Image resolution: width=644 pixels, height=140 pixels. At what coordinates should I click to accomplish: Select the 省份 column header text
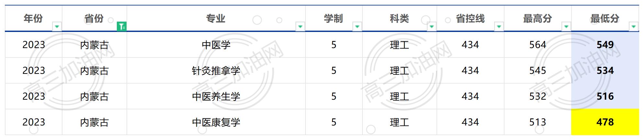[x=94, y=18]
